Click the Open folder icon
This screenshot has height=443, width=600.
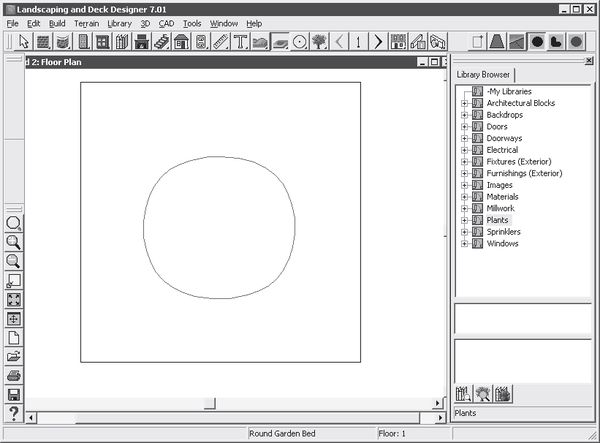click(x=14, y=357)
